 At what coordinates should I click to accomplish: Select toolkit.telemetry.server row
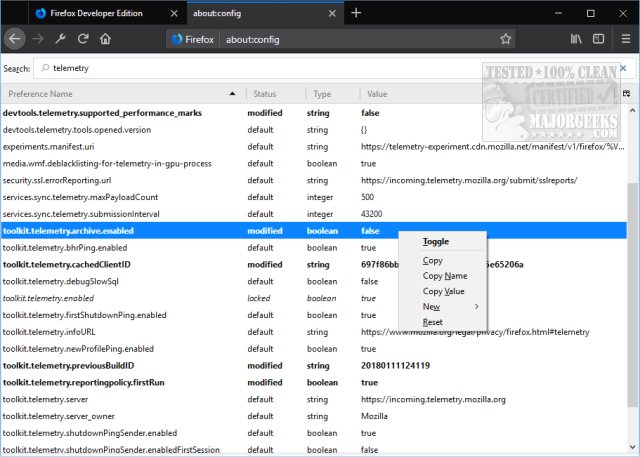pyautogui.click(x=313, y=399)
